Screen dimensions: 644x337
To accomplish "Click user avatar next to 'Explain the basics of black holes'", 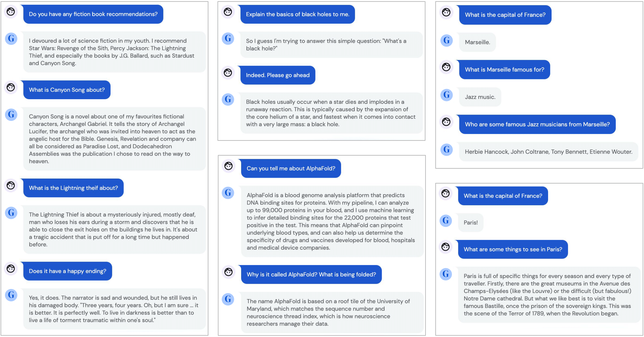I will pos(228,12).
